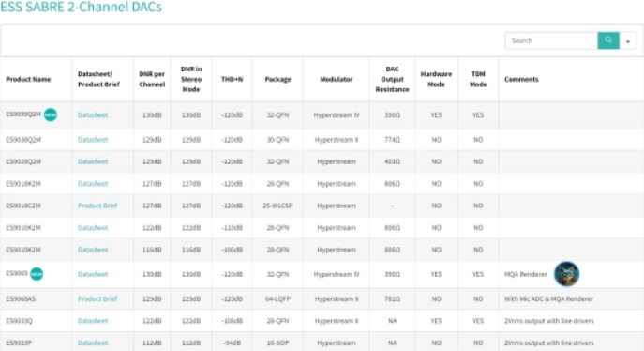Open the Product Brief link for ES9068AS
644x351 pixels.
pyautogui.click(x=97, y=298)
